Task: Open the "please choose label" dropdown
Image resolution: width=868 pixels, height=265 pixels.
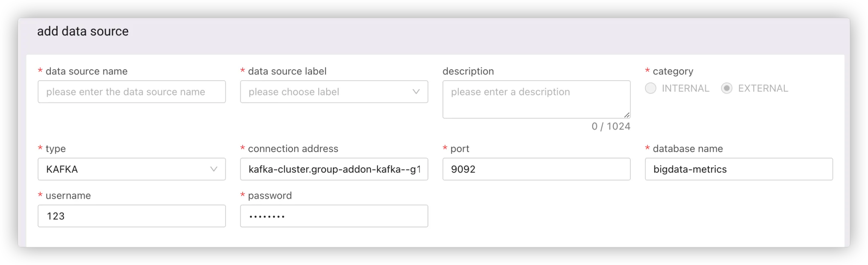Action: coord(334,92)
